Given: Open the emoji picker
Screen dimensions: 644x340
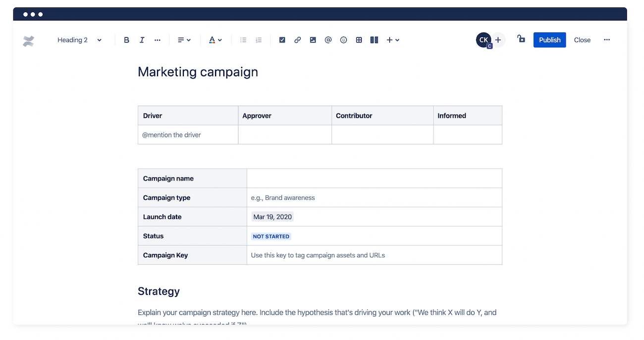Looking at the screenshot, I should [343, 40].
